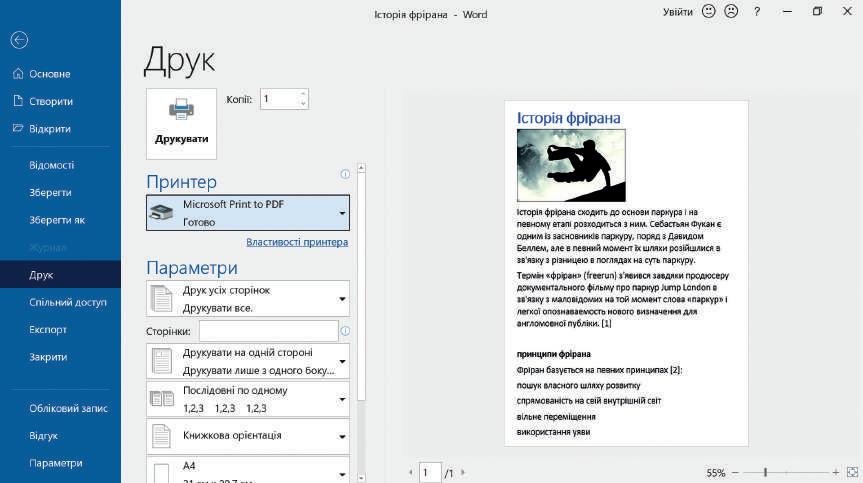The height and width of the screenshot is (483, 863).
Task: Click the collated pages icon
Action: tap(162, 399)
